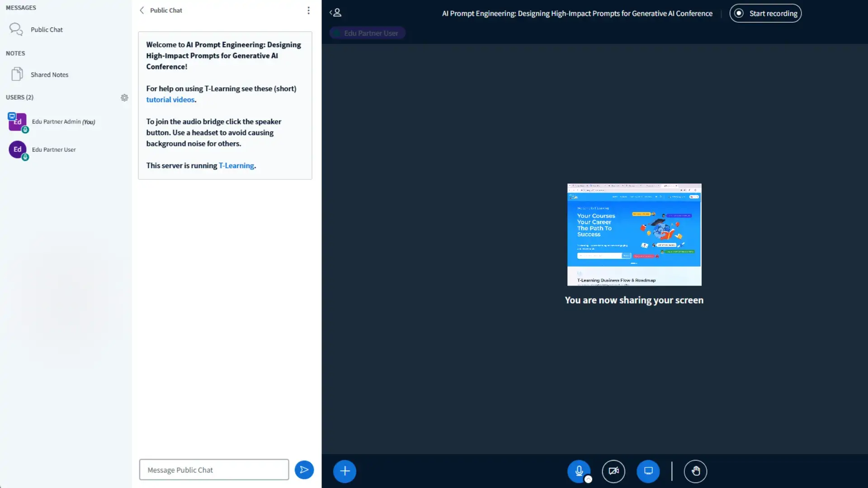
Task: Open tutorial videos link
Action: (x=170, y=99)
